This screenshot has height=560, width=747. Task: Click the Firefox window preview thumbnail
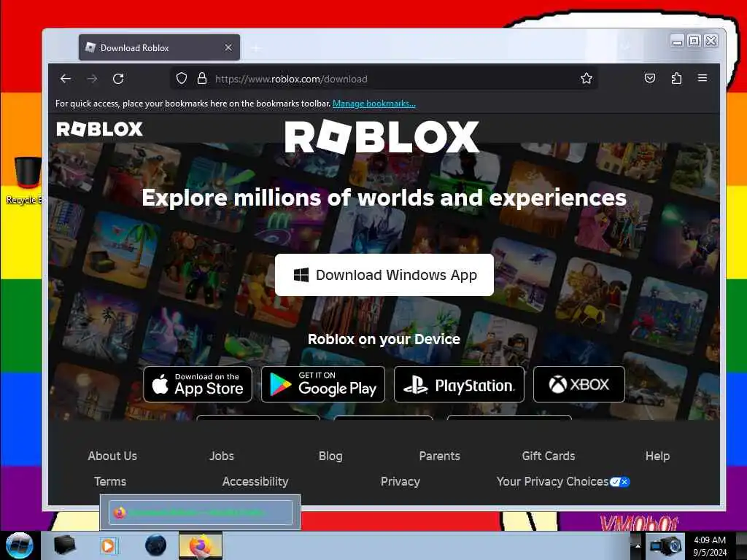pyautogui.click(x=200, y=513)
